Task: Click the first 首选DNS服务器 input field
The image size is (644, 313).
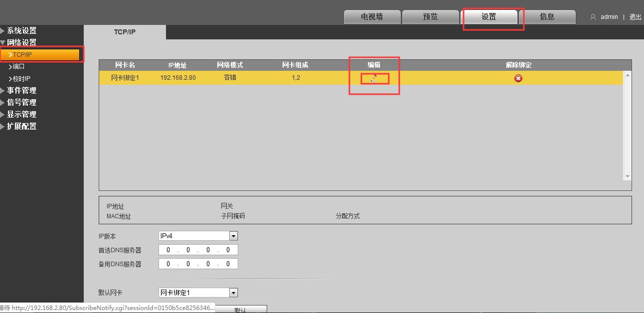Action: [x=168, y=250]
